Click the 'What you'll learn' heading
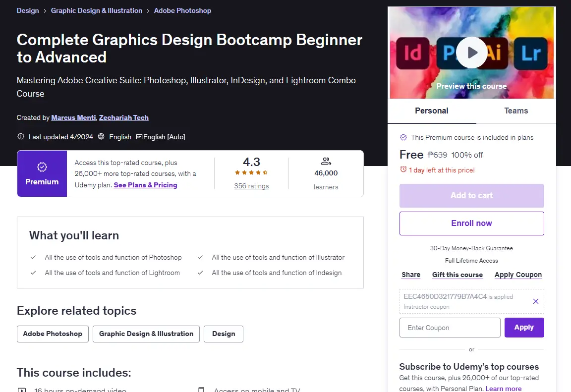This screenshot has width=571, height=392. [x=74, y=235]
